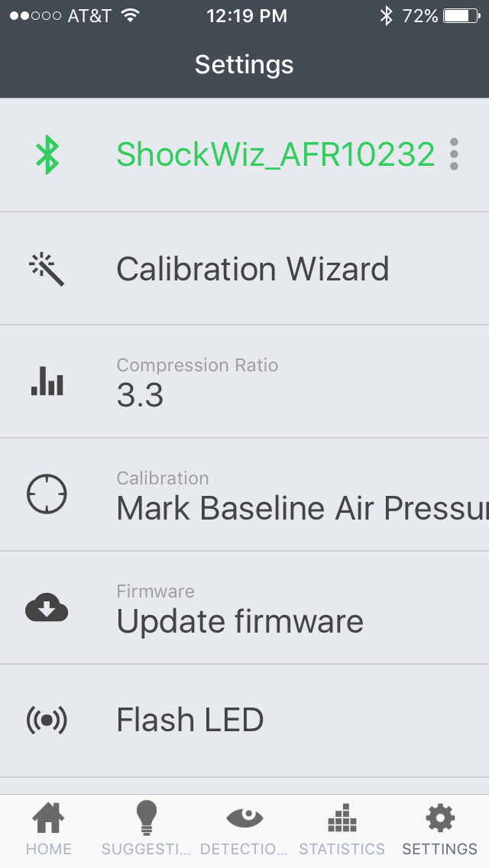Image resolution: width=489 pixels, height=868 pixels.
Task: Open the three-dot device options menu
Action: 454,155
